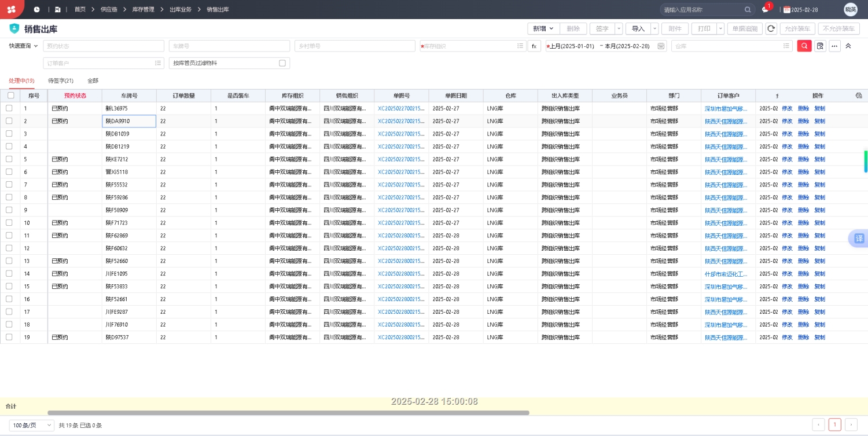Select the checkbox for row 14 (川FE1095)
This screenshot has height=436, width=868.
9,274
